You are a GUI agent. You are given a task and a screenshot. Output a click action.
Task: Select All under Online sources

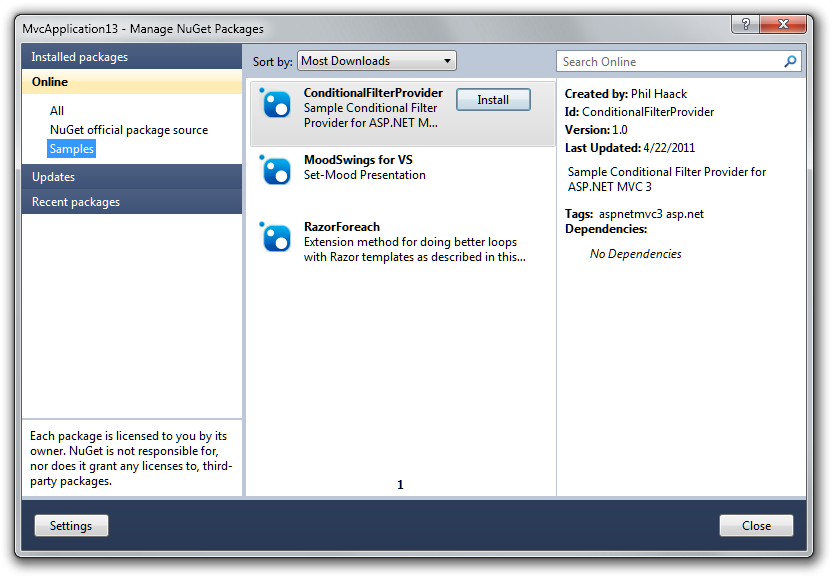click(57, 111)
